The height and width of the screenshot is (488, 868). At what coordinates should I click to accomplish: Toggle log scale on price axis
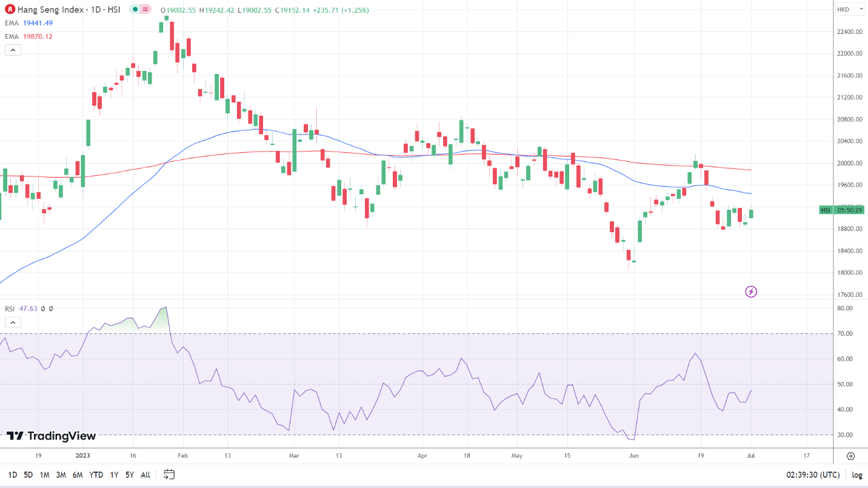(856, 475)
